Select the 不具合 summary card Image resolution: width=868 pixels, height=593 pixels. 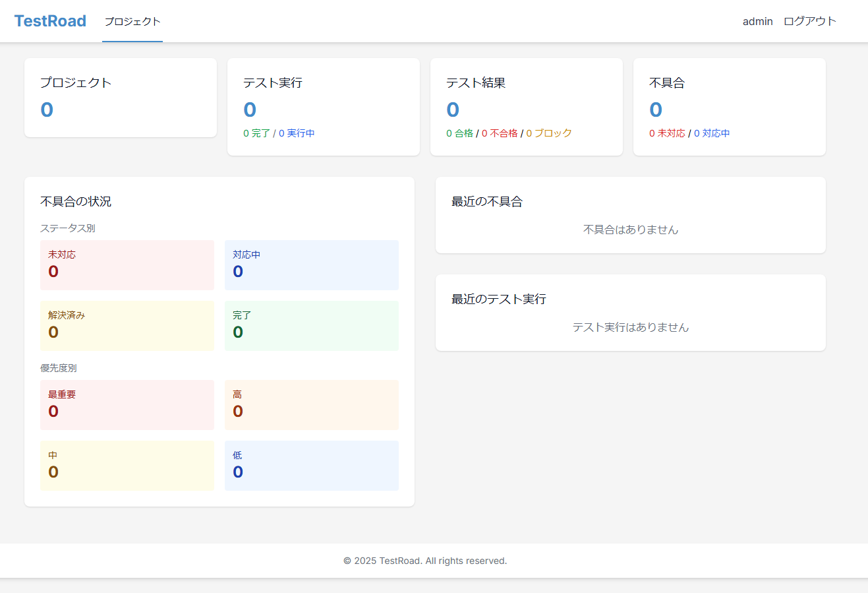coord(729,107)
